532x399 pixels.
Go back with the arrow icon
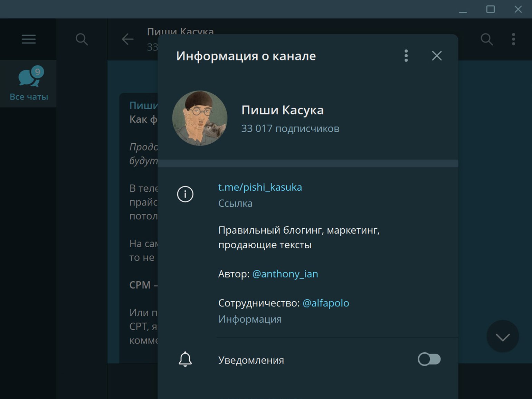[x=127, y=39]
